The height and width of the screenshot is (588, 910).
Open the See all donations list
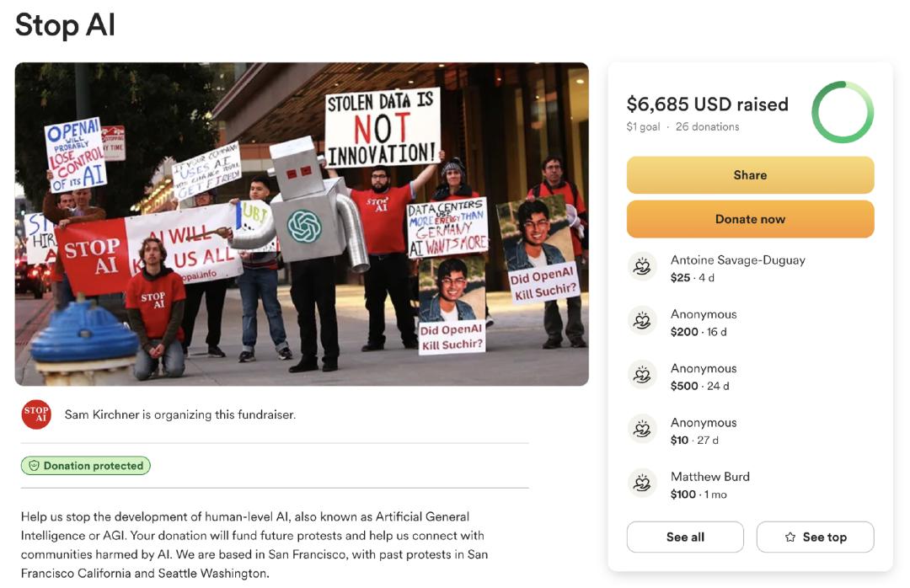coord(685,537)
